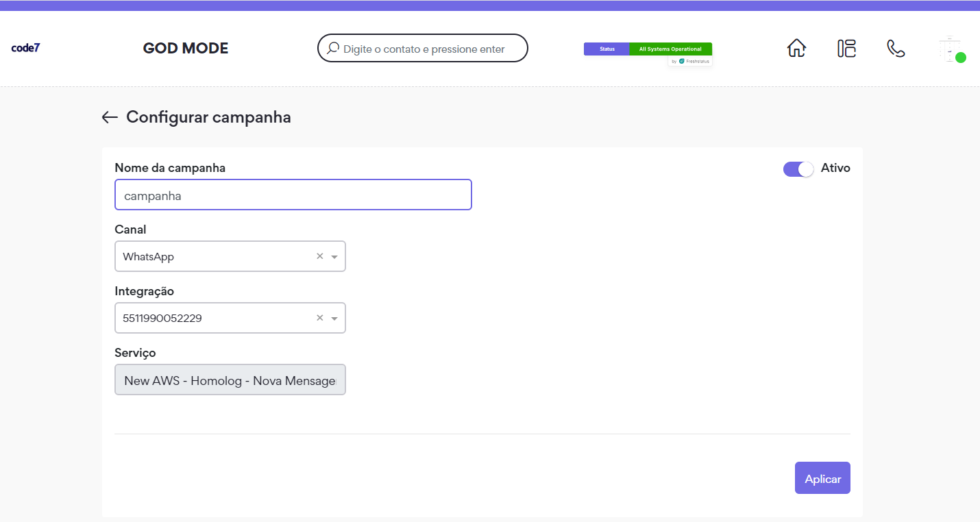The width and height of the screenshot is (980, 522).
Task: Click the Nome da campanha label
Action: 170,168
